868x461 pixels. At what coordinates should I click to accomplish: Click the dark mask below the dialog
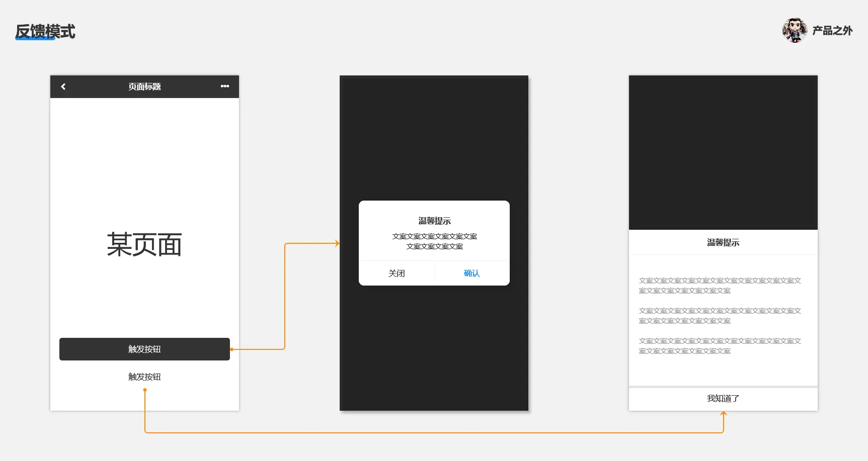pos(434,348)
